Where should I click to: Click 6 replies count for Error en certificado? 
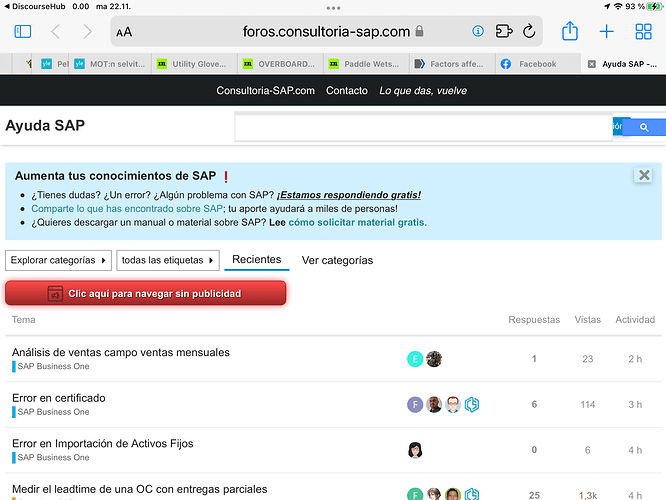click(x=534, y=404)
